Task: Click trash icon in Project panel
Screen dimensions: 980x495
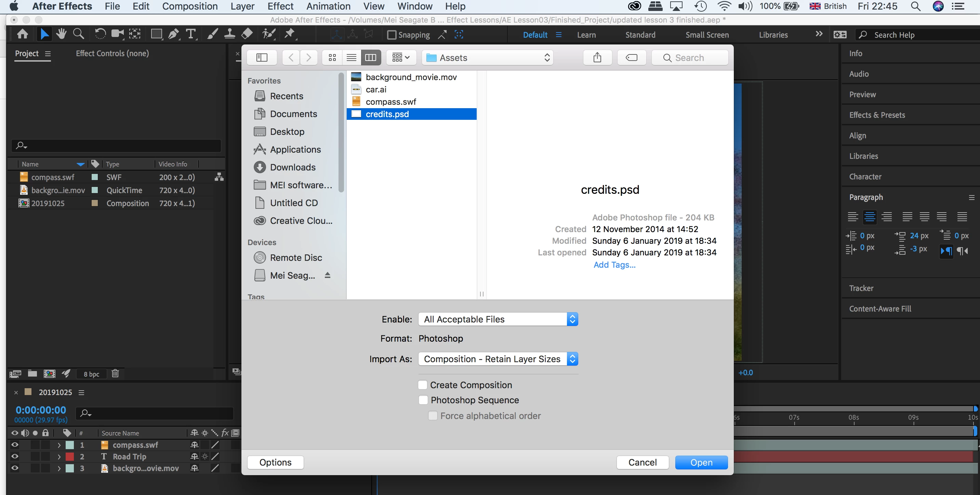Action: [x=115, y=373]
